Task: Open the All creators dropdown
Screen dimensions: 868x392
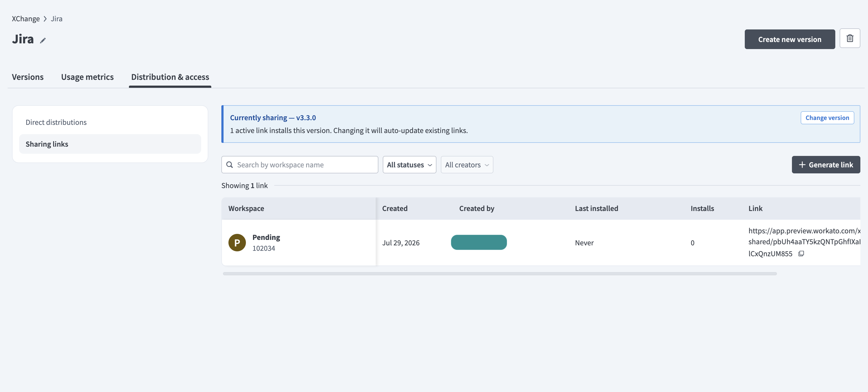Action: [x=467, y=165]
